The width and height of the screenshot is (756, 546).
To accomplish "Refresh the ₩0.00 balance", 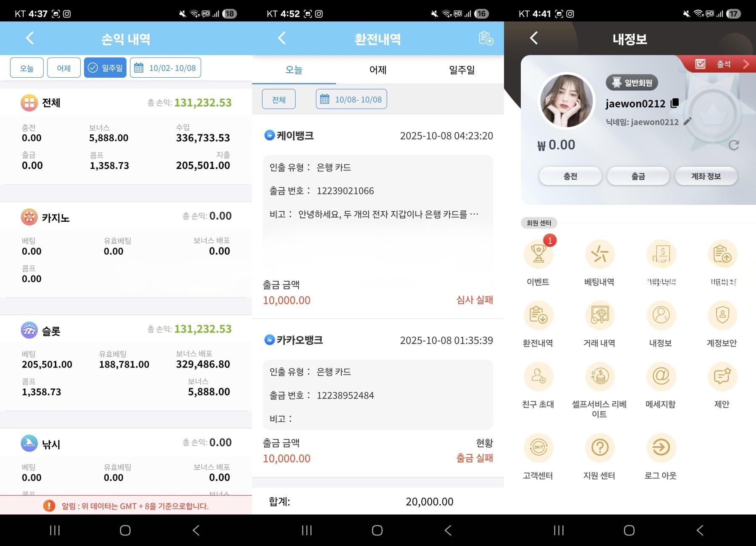I will [733, 145].
